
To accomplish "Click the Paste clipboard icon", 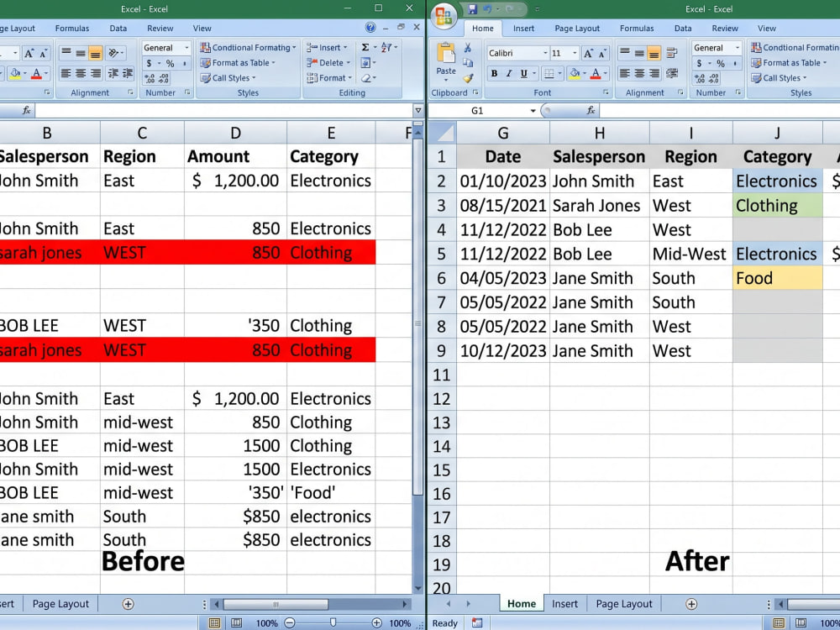I will coord(446,54).
